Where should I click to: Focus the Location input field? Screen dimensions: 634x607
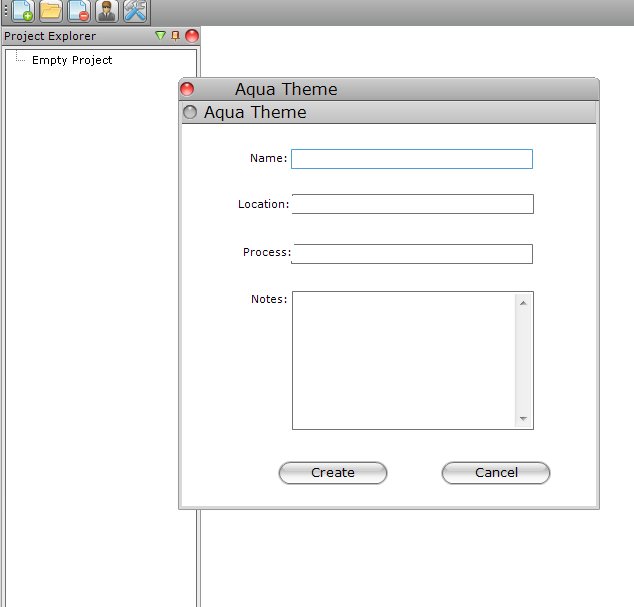click(412, 204)
